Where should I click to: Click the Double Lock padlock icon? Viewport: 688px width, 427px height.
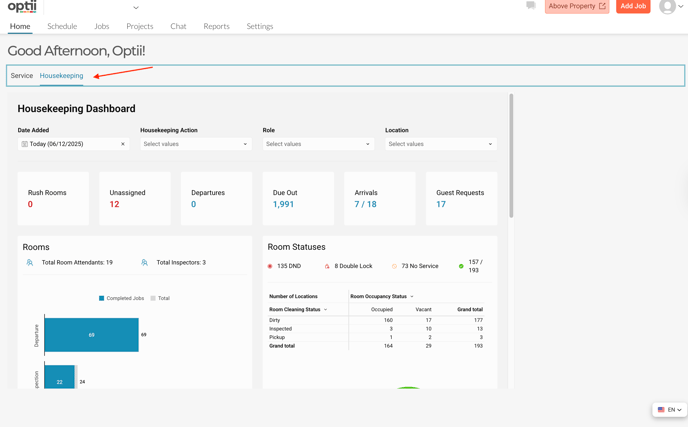(327, 266)
